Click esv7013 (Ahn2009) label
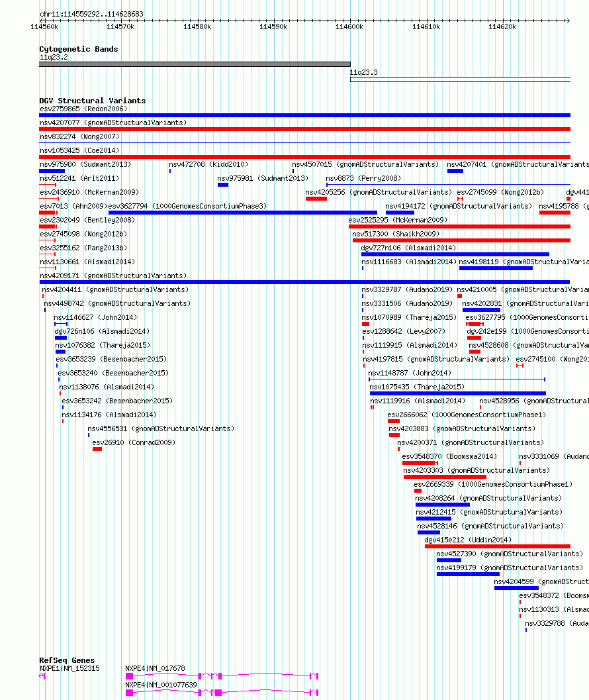Image resolution: width=589 pixels, height=700 pixels. pos(73,205)
